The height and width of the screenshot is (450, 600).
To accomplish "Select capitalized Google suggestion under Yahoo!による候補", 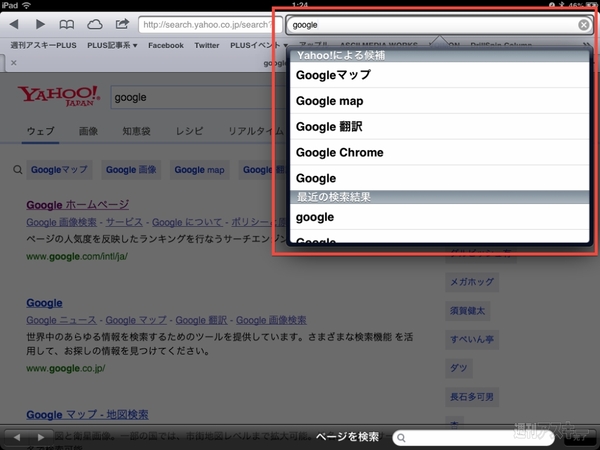I will (x=439, y=178).
